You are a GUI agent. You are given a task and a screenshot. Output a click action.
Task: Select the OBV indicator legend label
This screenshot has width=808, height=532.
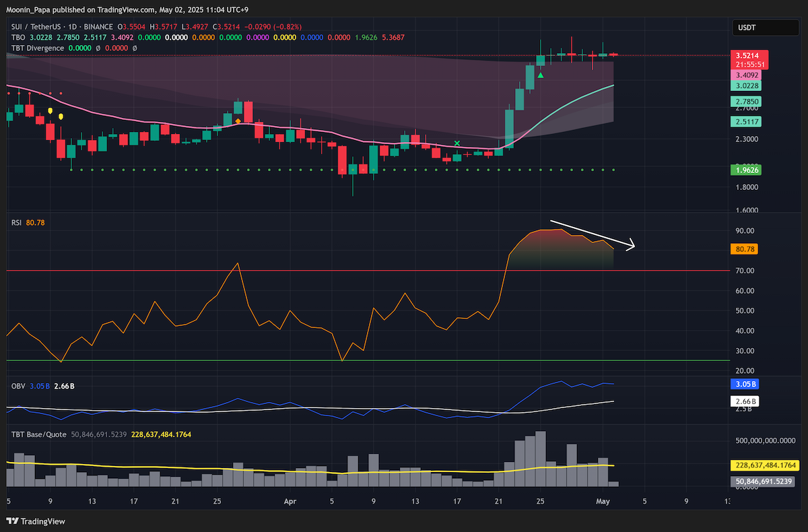(18, 386)
